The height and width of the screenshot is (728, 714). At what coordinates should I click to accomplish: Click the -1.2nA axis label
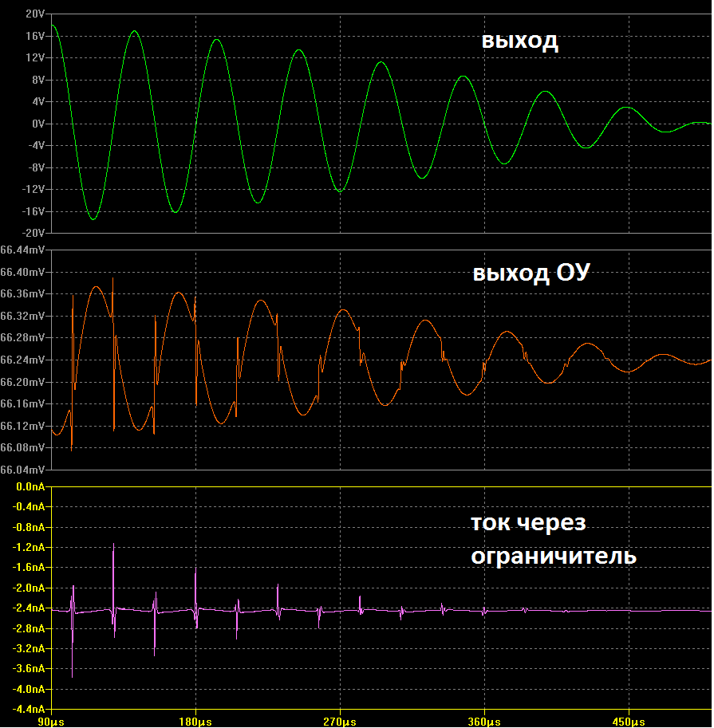(x=29, y=547)
